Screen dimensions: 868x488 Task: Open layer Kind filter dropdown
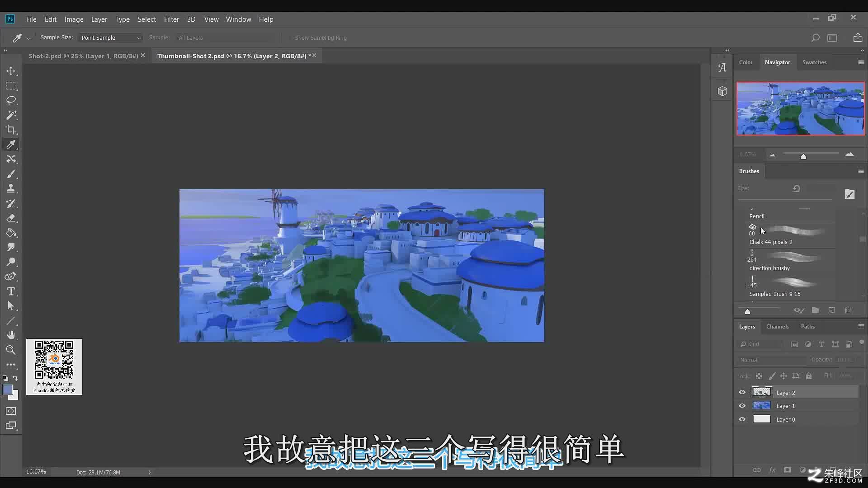pos(760,344)
